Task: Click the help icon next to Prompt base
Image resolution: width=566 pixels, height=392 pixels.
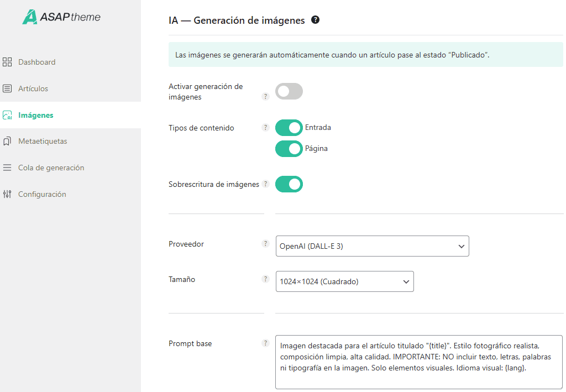Action: coord(265,343)
